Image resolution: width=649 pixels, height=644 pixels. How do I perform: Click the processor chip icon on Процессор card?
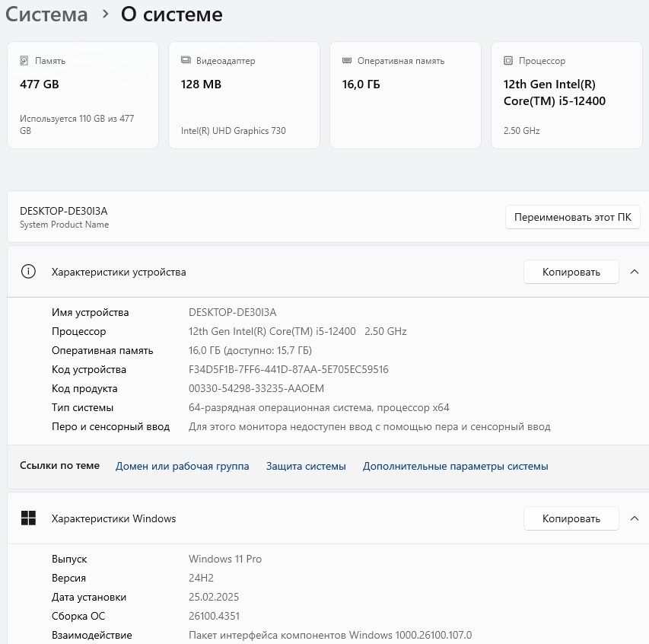(507, 61)
